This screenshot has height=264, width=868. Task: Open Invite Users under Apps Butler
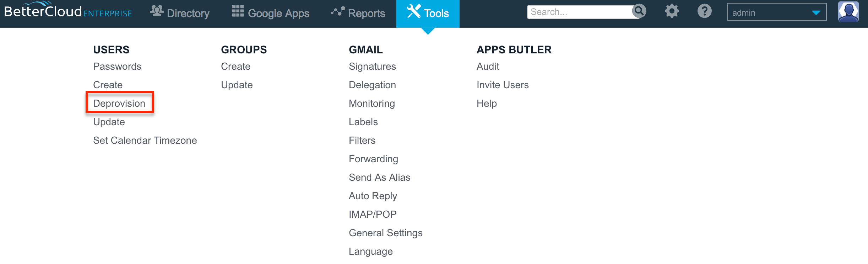(503, 85)
